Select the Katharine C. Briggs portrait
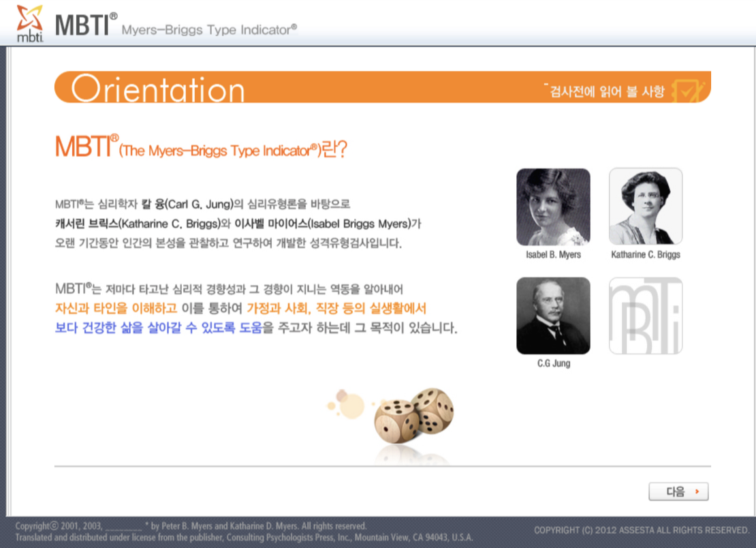 646,207
